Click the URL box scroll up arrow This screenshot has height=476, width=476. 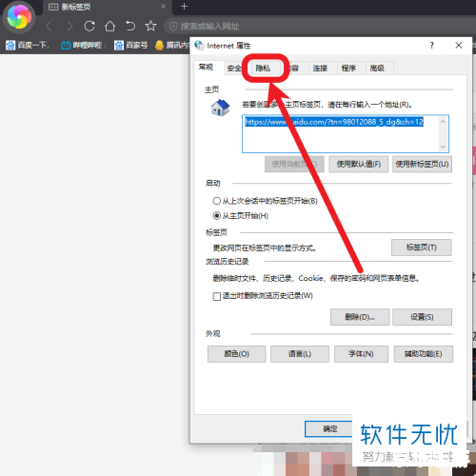[x=443, y=121]
